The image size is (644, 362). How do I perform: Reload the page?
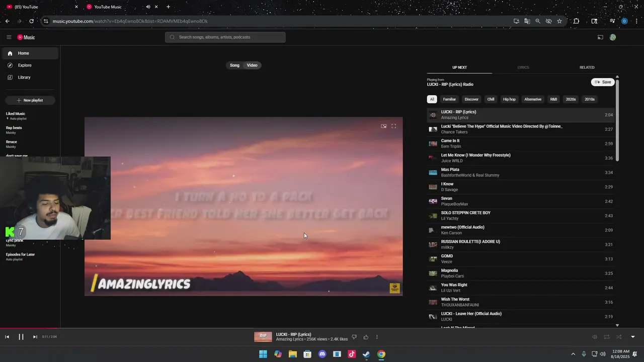(31, 21)
